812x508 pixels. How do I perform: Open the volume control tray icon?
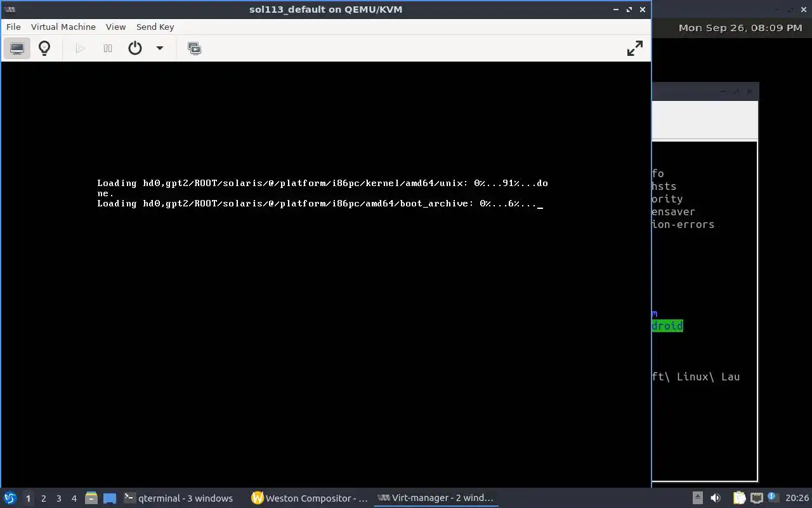[716, 498]
